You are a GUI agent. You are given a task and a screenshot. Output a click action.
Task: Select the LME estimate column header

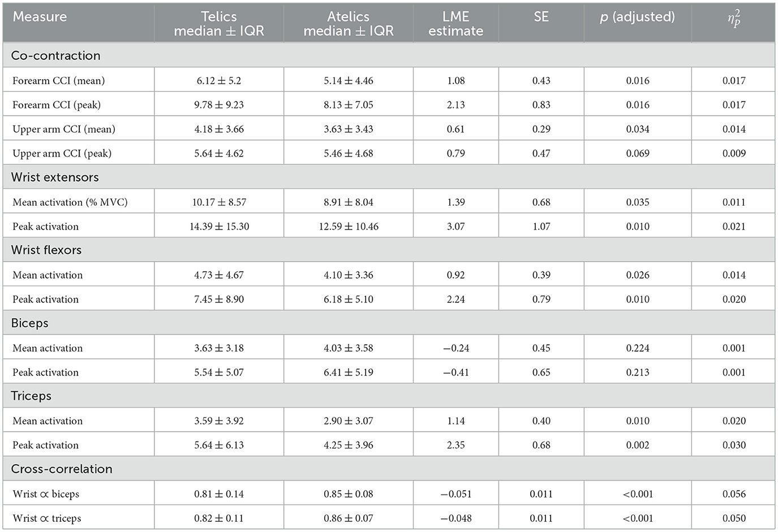(x=455, y=24)
